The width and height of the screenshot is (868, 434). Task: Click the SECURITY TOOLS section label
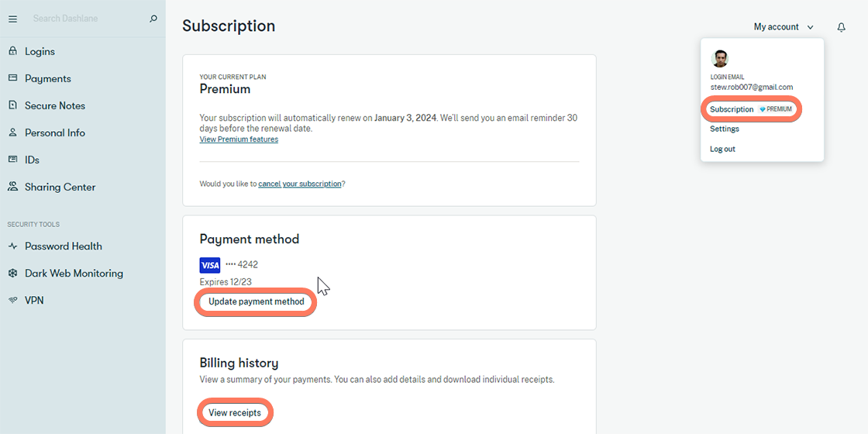coord(33,225)
